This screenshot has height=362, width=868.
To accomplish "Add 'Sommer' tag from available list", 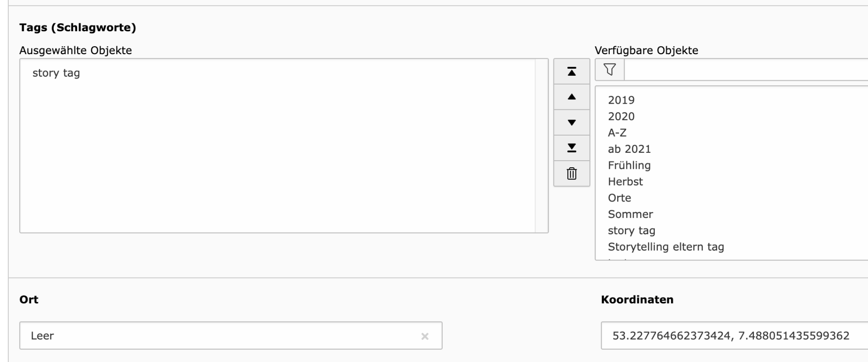I will coord(630,214).
